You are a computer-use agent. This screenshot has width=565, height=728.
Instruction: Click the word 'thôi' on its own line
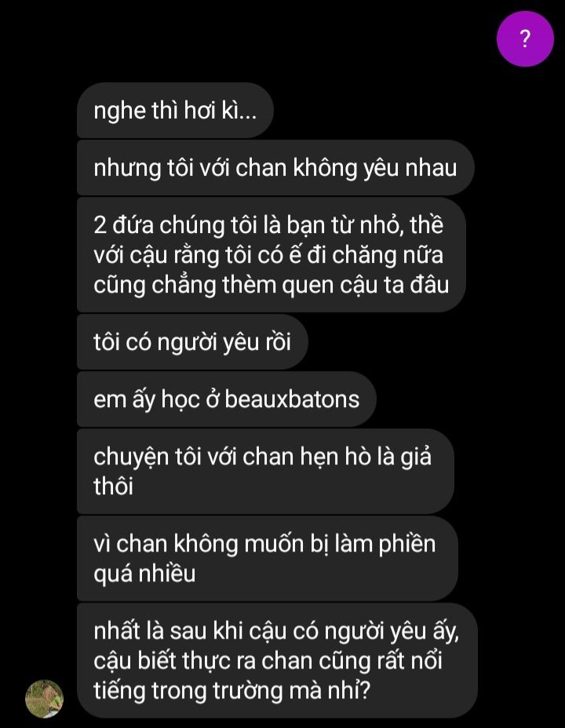(x=113, y=486)
